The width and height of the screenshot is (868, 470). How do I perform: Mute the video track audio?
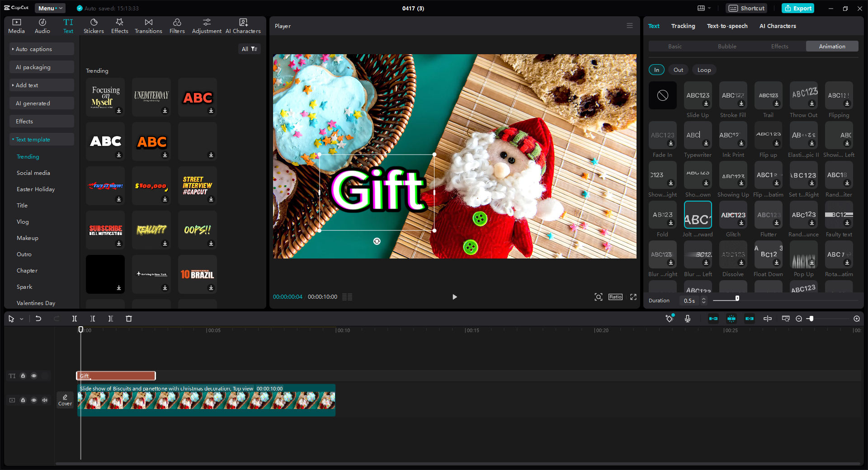pos(45,400)
